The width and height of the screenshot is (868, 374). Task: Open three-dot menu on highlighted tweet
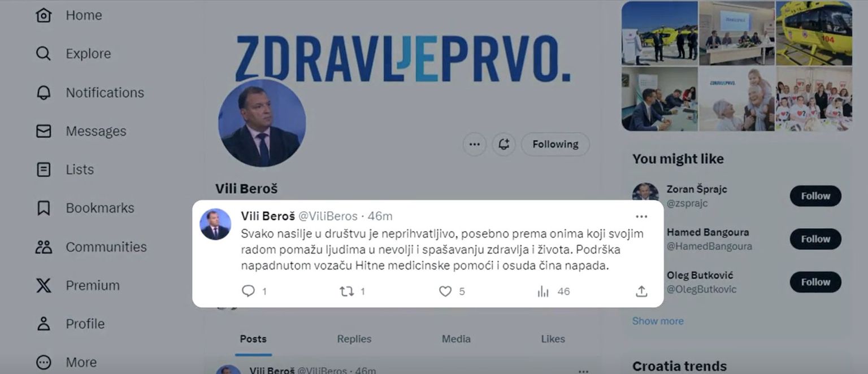641,216
